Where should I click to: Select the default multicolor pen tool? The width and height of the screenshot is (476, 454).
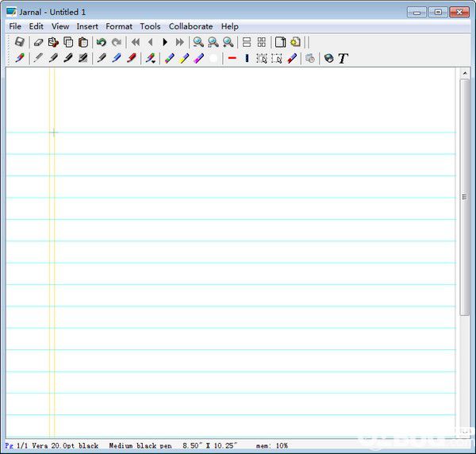click(20, 58)
